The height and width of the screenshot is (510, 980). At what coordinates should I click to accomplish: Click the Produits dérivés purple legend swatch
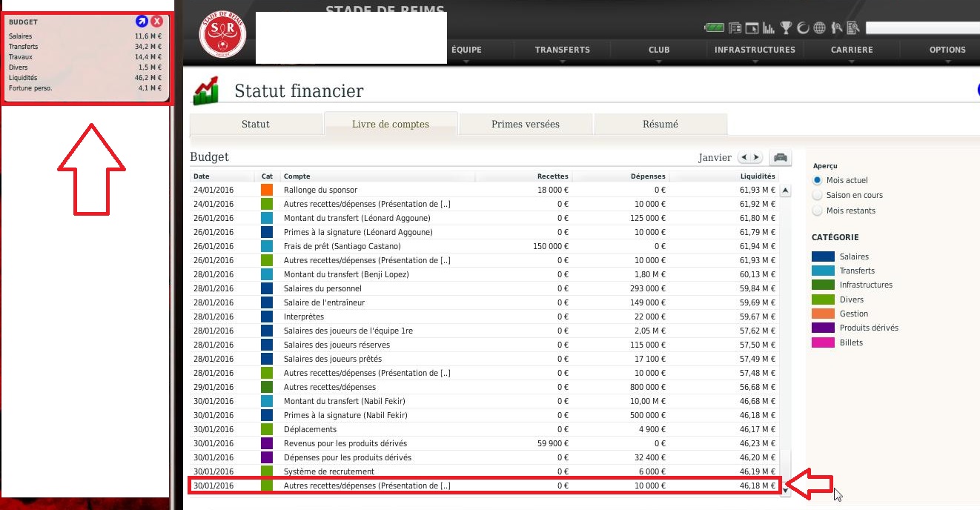pyautogui.click(x=823, y=328)
